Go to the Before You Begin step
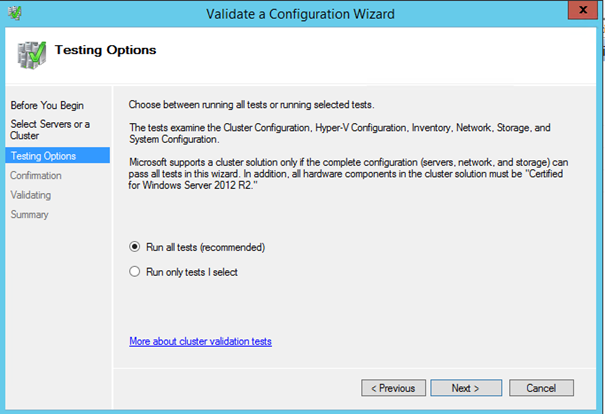The height and width of the screenshot is (414, 605). click(46, 105)
